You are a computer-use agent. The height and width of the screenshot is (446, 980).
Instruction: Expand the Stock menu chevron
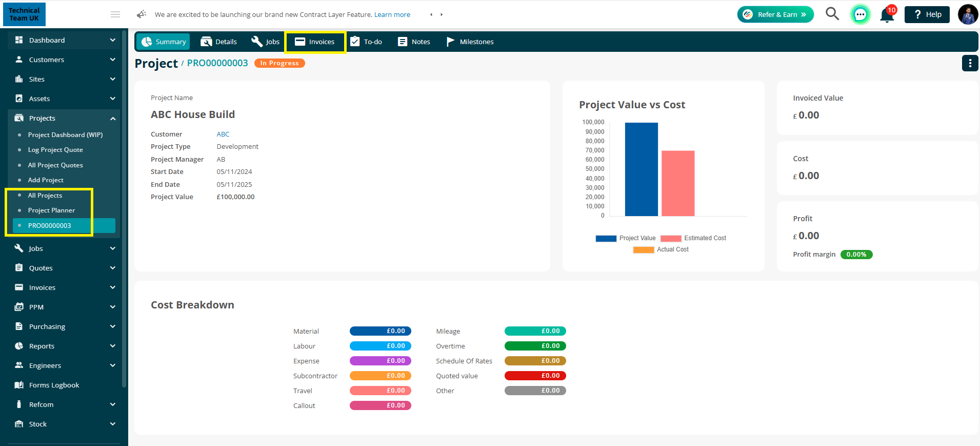[x=112, y=424]
